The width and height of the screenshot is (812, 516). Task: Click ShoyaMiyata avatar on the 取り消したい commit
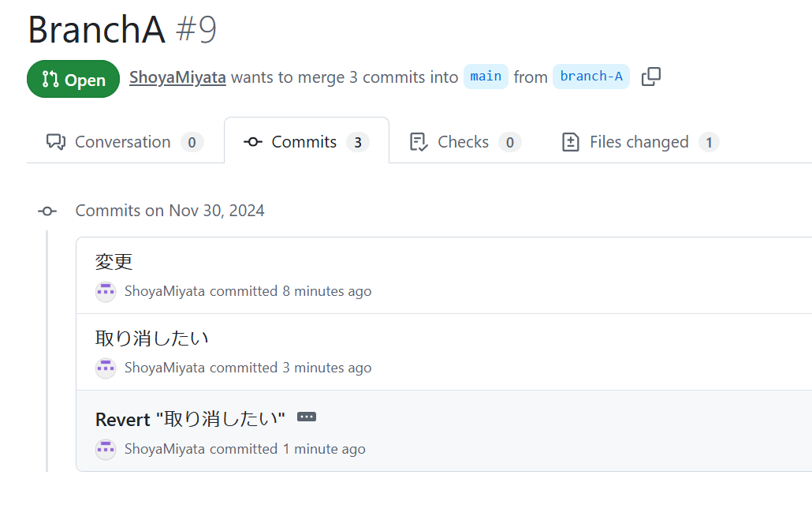[106, 368]
